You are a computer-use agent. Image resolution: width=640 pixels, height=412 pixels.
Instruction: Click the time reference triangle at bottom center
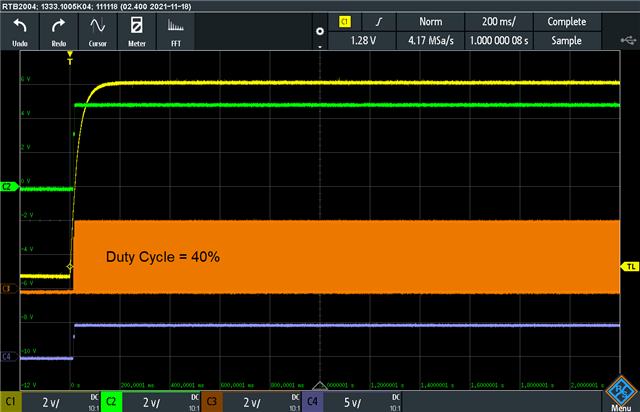[320, 386]
